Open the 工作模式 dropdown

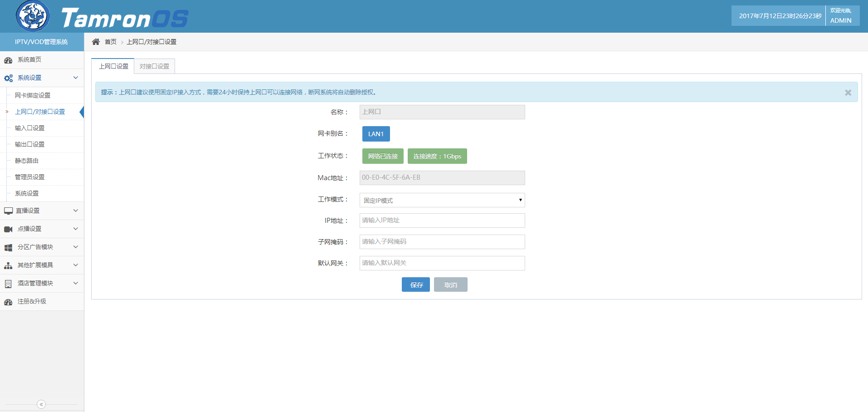coord(442,200)
